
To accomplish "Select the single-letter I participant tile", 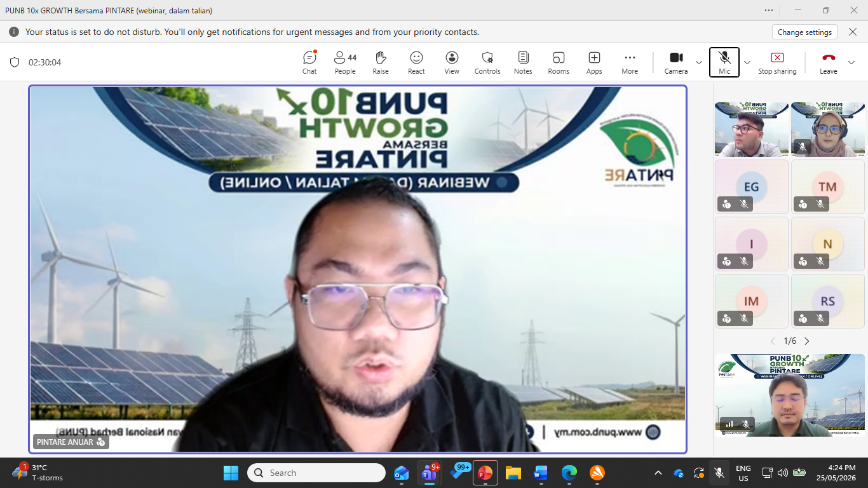I will (x=752, y=243).
